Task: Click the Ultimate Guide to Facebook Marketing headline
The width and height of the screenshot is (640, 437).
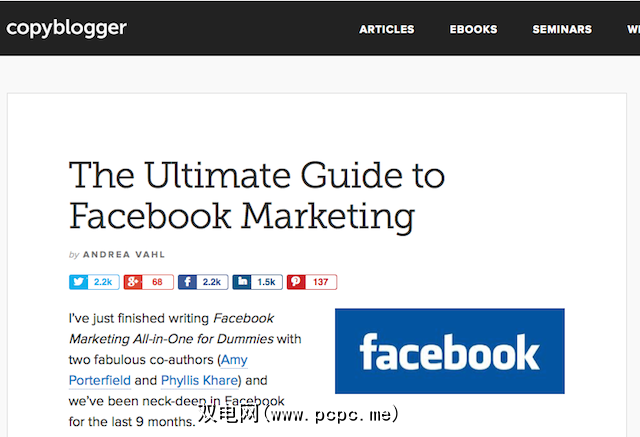Action: (x=257, y=196)
